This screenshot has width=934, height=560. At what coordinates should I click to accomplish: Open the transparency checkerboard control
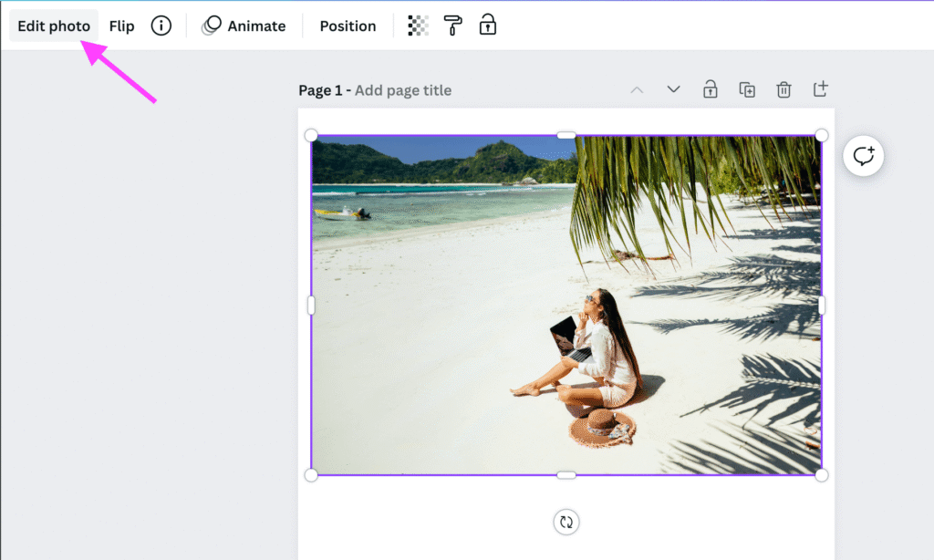click(418, 26)
